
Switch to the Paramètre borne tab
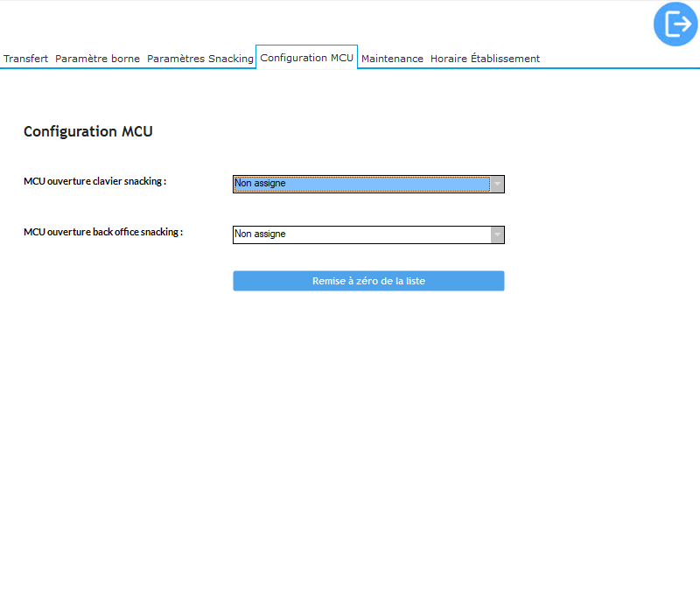point(97,59)
